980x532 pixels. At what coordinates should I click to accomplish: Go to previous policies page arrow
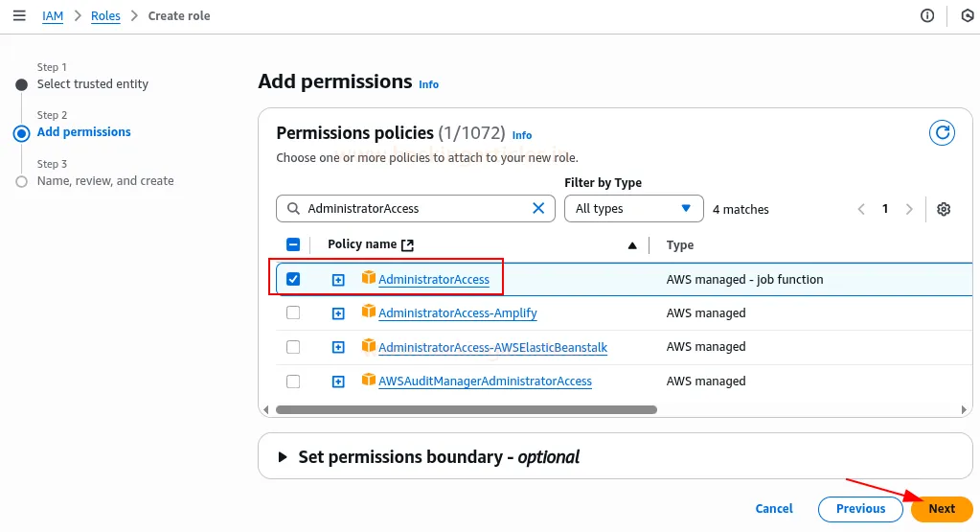861,209
